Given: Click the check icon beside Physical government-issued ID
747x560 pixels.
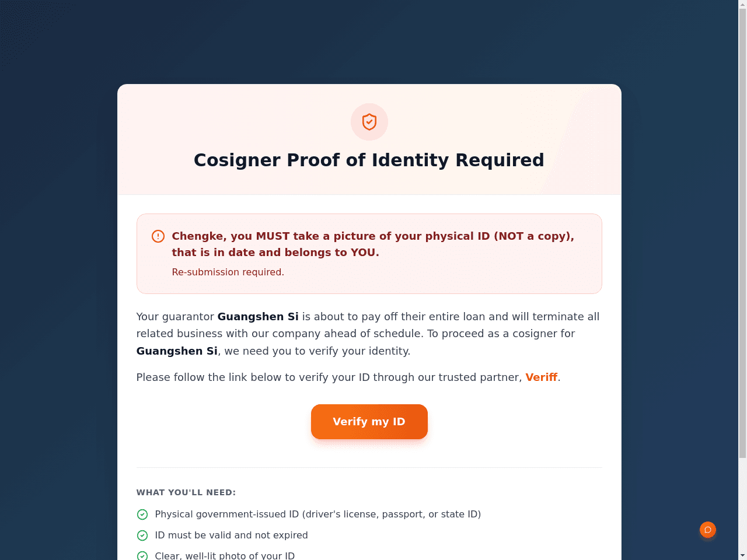Looking at the screenshot, I should click(x=142, y=514).
